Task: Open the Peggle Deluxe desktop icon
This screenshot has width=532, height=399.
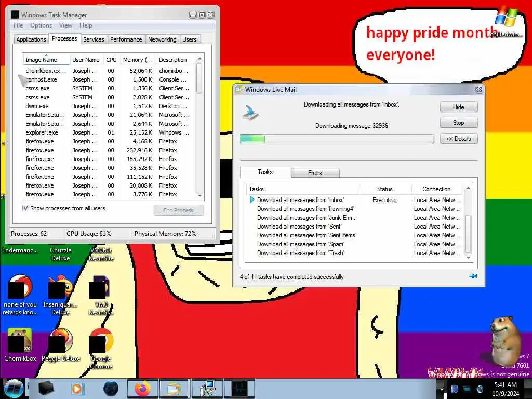Action: [61, 345]
